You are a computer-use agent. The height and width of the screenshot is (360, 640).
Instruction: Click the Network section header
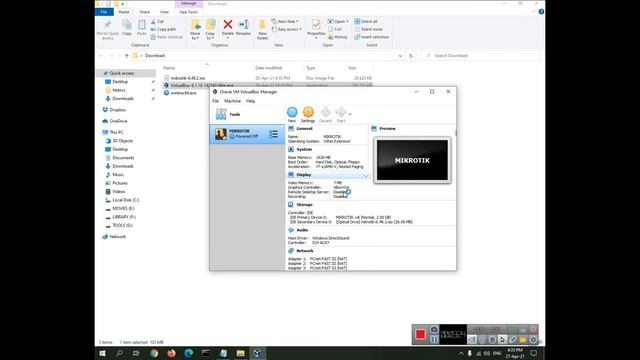pos(305,251)
